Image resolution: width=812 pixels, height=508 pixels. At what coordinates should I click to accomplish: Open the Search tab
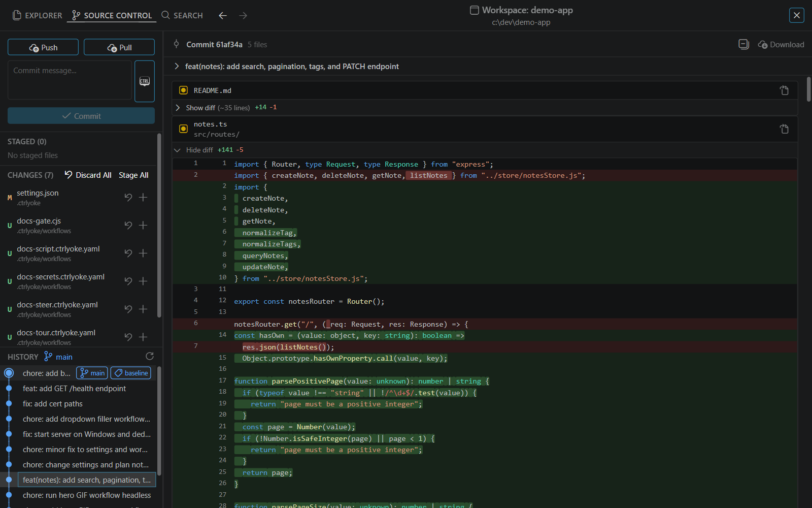point(182,15)
